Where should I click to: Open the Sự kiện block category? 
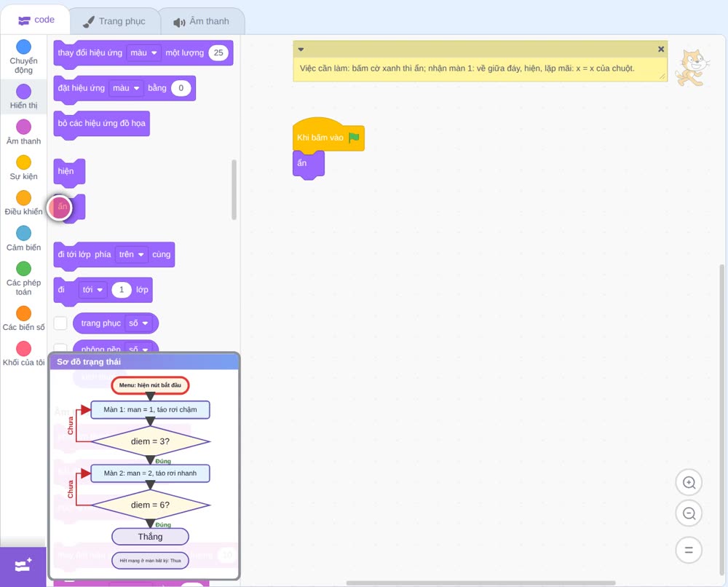point(24,168)
